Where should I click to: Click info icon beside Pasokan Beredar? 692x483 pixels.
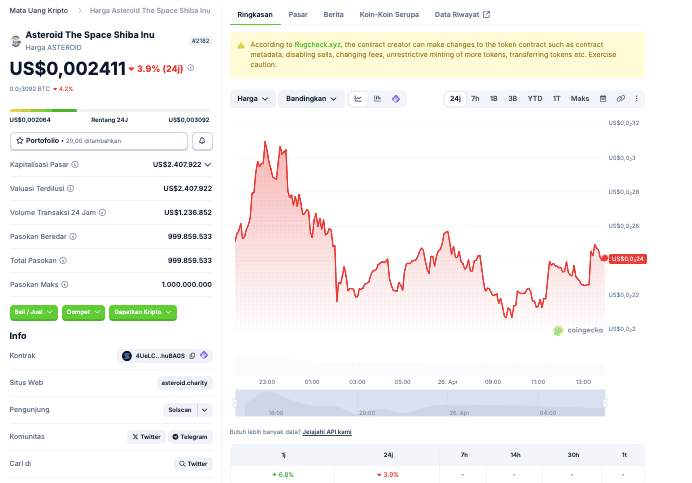(73, 237)
